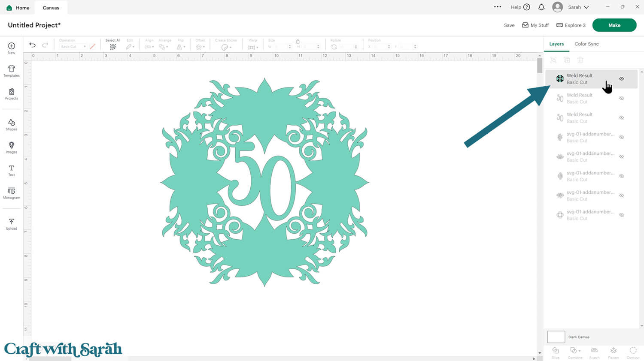The image size is (644, 361).
Task: Add text with the Text tool
Action: coord(12,170)
